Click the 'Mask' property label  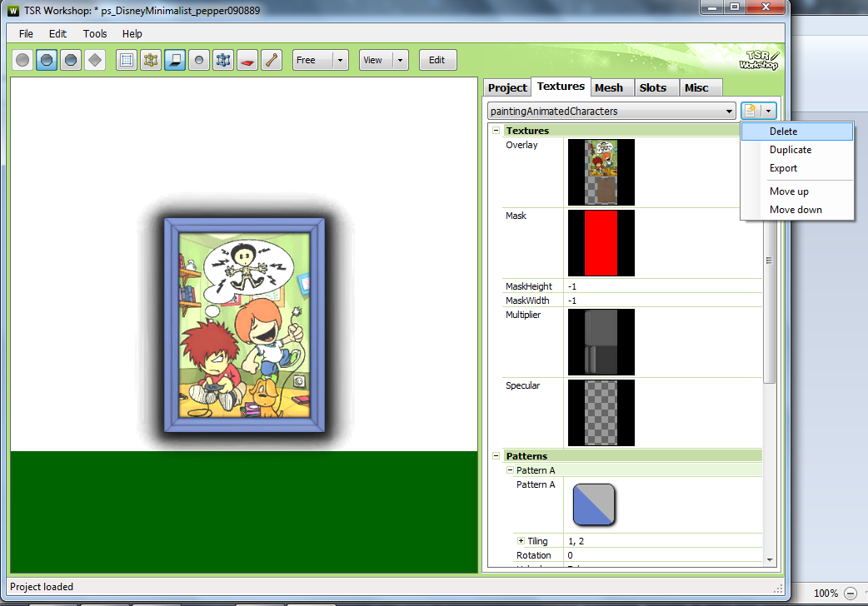point(516,216)
